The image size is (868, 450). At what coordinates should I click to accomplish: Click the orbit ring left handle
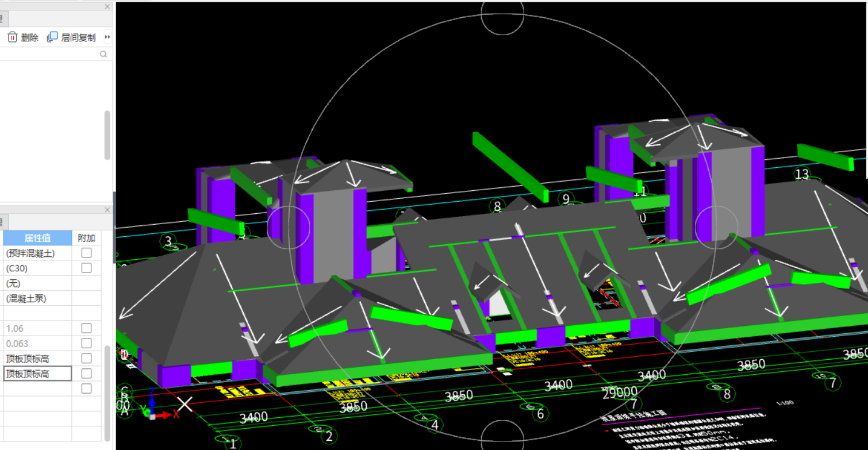289,228
